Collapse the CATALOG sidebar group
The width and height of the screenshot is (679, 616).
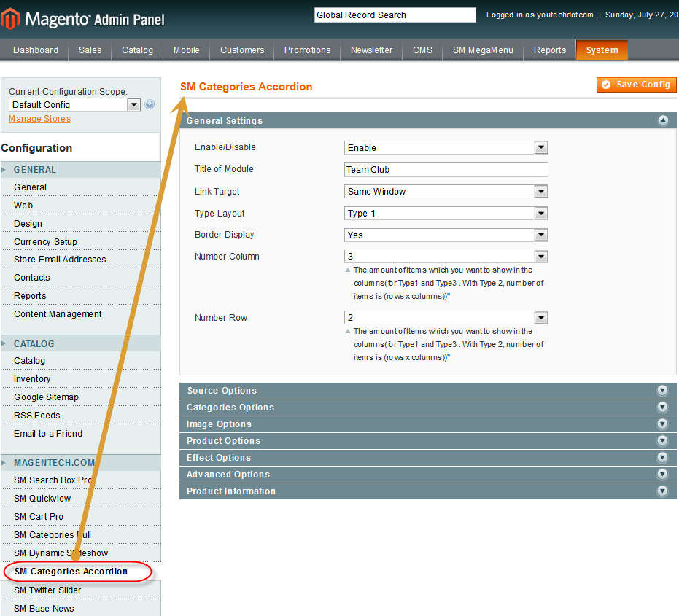80,343
